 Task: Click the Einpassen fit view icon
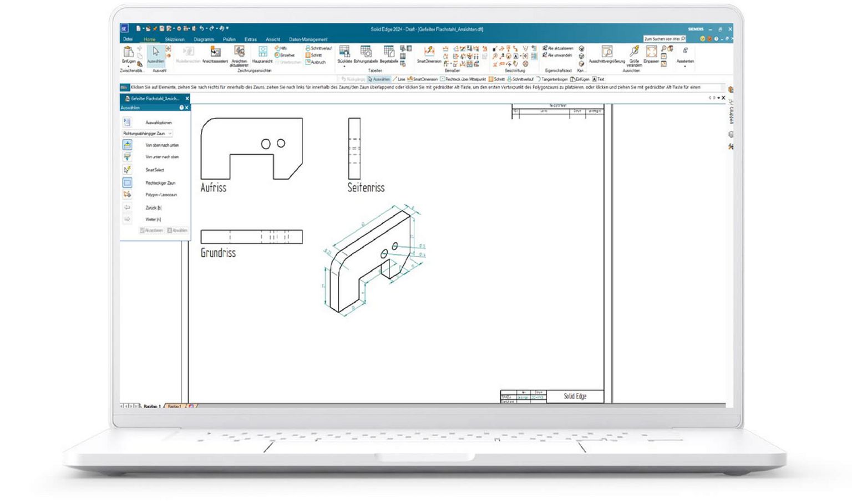pyautogui.click(x=651, y=54)
